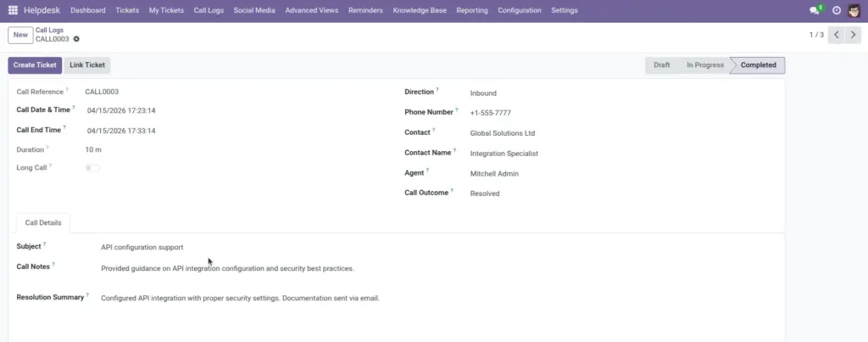Open the user avatar menu
This screenshot has width=868, height=342.
[854, 10]
